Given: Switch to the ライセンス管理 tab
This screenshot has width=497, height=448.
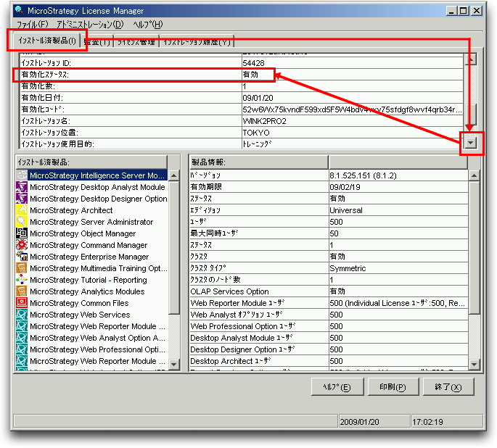Looking at the screenshot, I should pos(136,42).
